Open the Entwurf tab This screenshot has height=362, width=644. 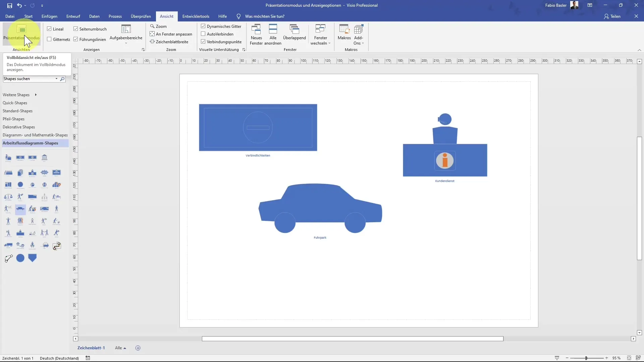(73, 16)
